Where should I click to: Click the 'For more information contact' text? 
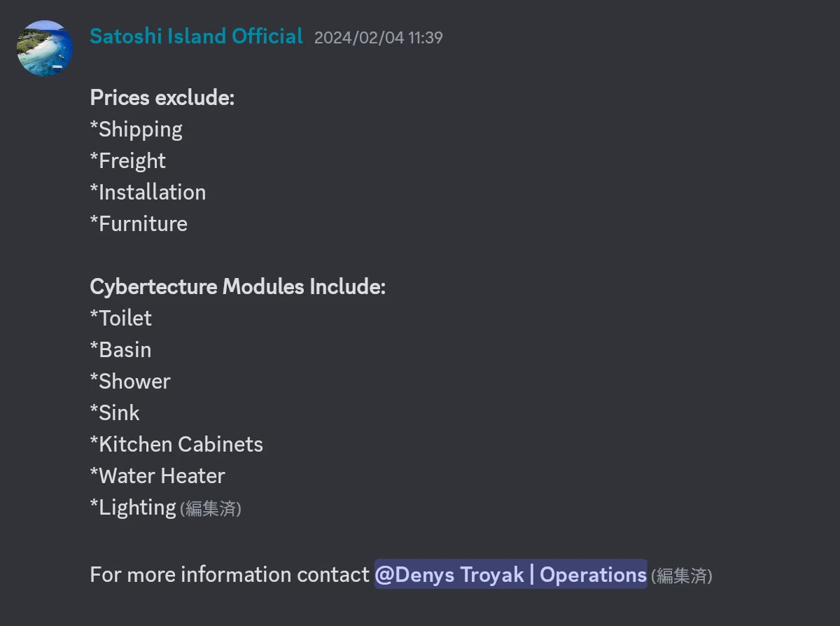(x=230, y=574)
